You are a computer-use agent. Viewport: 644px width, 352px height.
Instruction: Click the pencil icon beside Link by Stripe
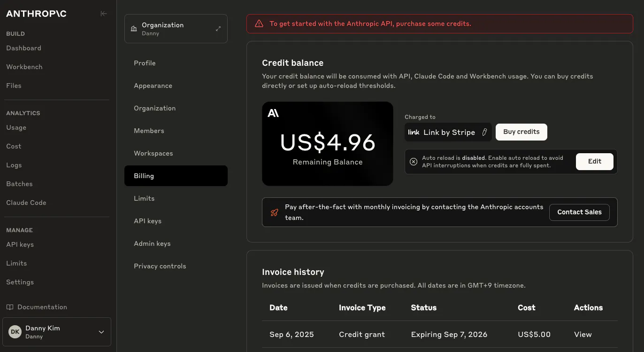(x=485, y=133)
